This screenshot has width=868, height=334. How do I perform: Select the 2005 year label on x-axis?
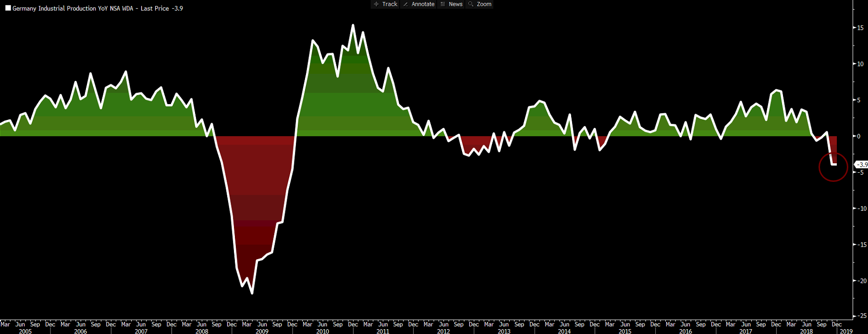[x=25, y=331]
